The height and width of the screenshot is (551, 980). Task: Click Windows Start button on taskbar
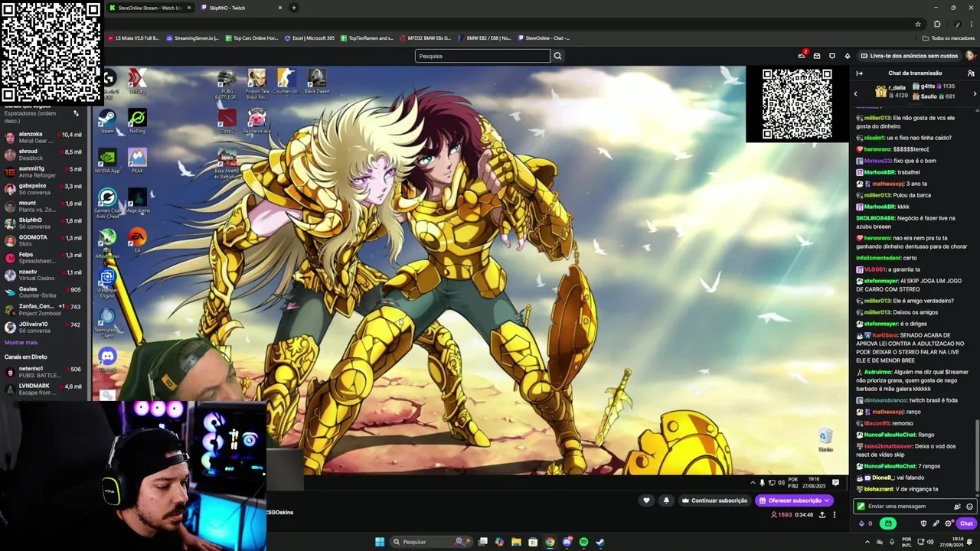click(380, 542)
